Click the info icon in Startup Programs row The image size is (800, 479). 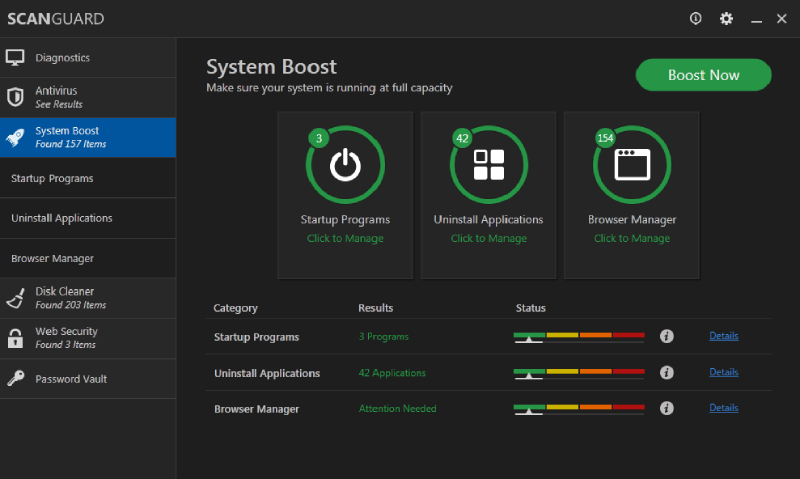[x=666, y=336]
